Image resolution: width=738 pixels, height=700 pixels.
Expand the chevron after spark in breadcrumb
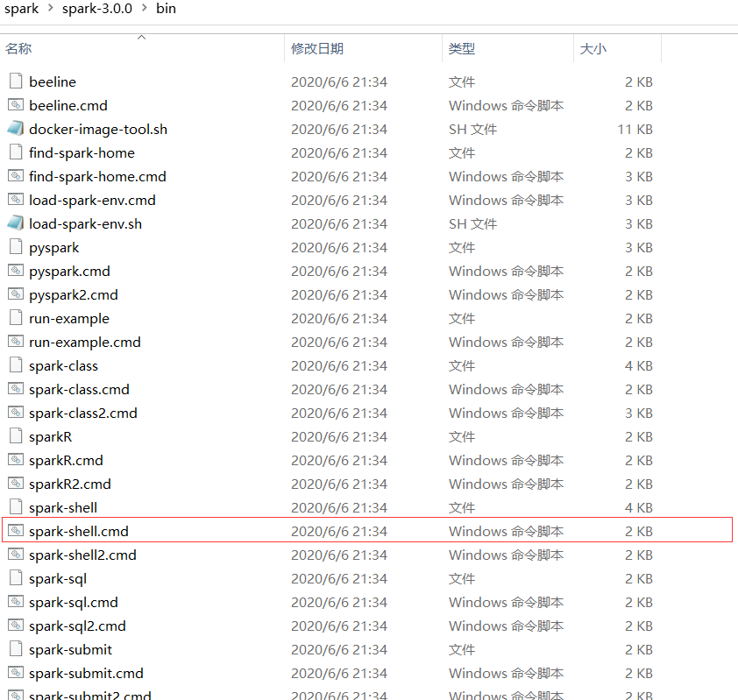point(51,9)
